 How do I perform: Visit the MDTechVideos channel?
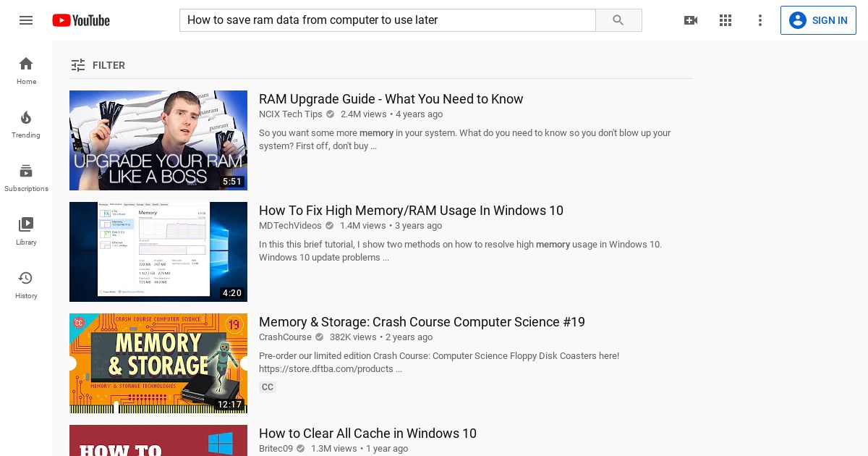pyautogui.click(x=290, y=226)
